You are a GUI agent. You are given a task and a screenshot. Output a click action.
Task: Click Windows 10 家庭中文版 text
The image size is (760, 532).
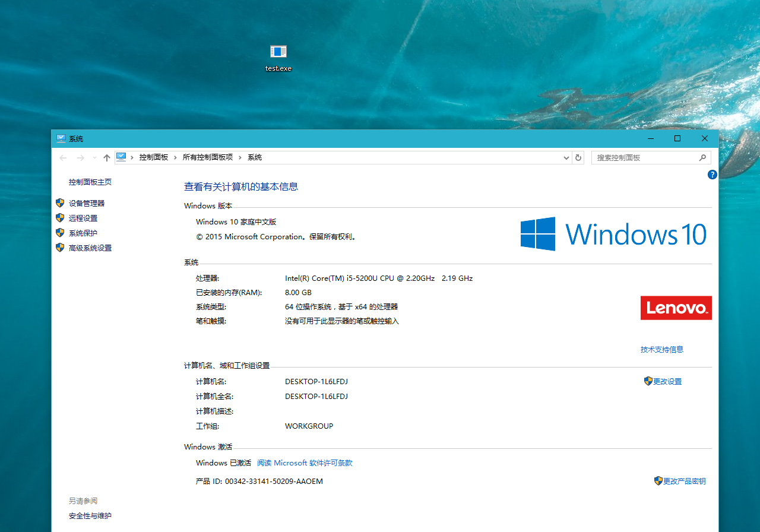pyautogui.click(x=236, y=222)
